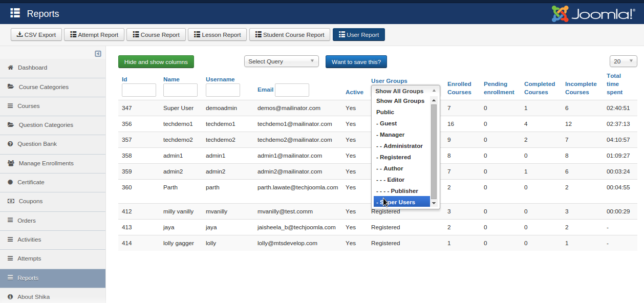Click the Hide and show columns button
Viewport: 644px width, 303px height.
tap(156, 62)
